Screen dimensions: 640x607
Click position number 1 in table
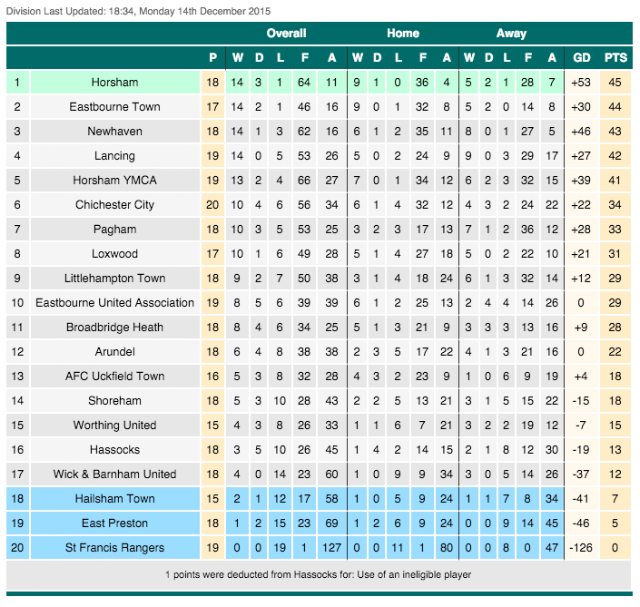tap(17, 82)
